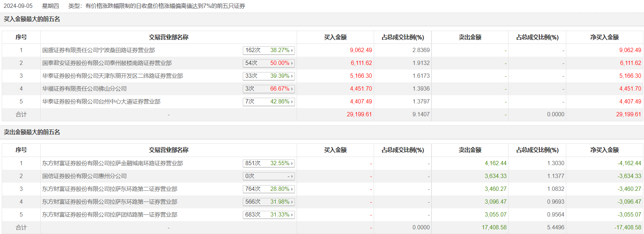644x234 pixels.
Task: Open 东方财富拉萨团结路第一证券营业部 link
Action: pos(110,215)
